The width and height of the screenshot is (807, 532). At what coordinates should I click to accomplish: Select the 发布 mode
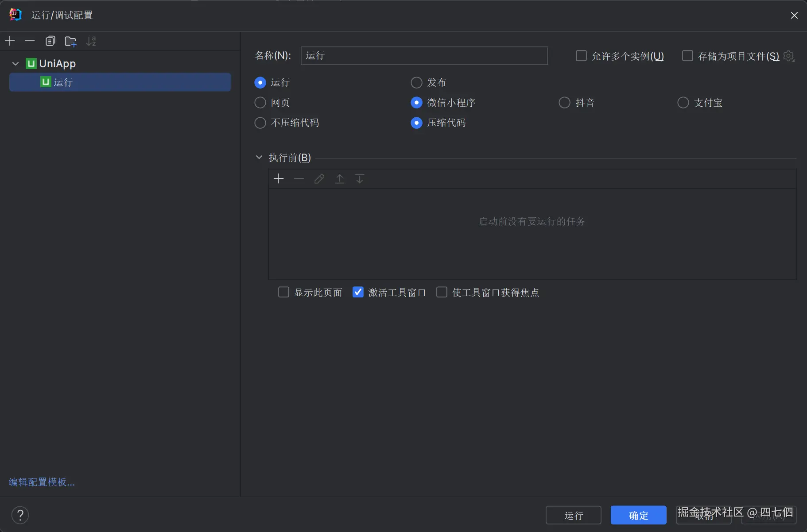pyautogui.click(x=416, y=82)
